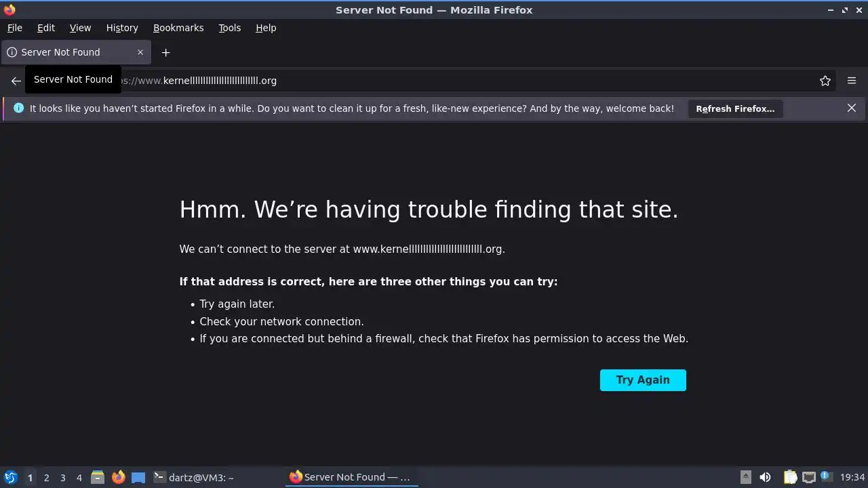Minimize the Firefox window
The height and width of the screenshot is (488, 868).
pos(831,9)
